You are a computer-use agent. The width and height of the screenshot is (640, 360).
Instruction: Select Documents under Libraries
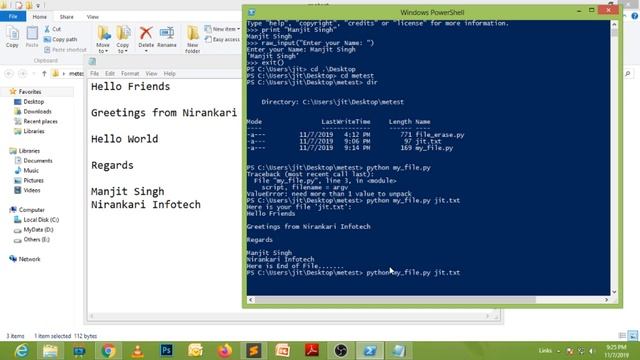tap(38, 161)
